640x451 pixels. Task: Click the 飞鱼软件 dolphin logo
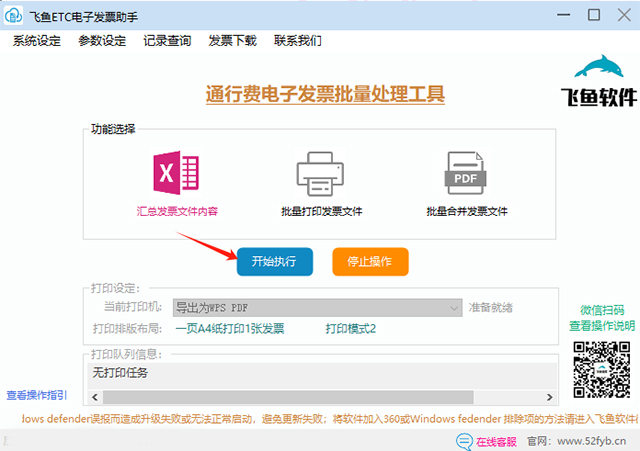coord(599,80)
